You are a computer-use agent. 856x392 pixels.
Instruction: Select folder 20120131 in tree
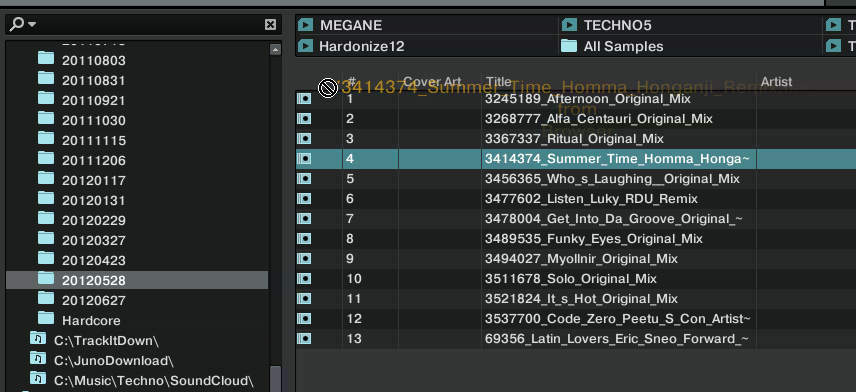(x=93, y=200)
